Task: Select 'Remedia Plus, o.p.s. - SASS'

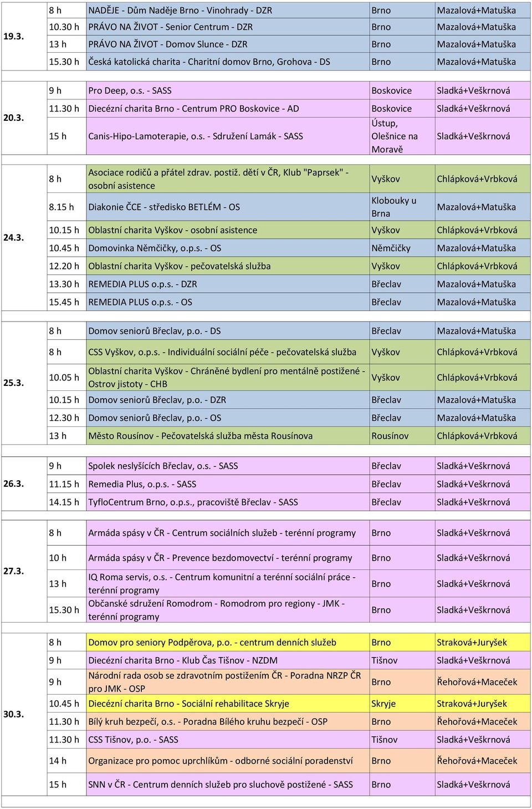Action: (x=142, y=484)
